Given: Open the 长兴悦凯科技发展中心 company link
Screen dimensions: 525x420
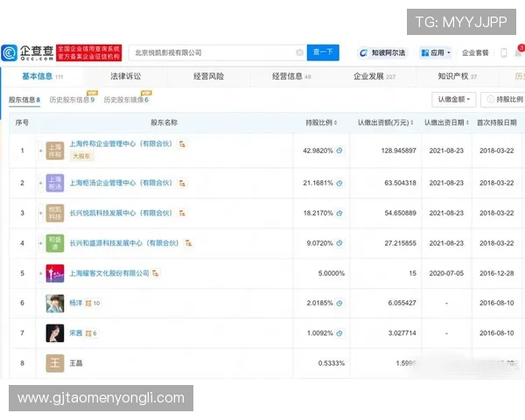Looking at the screenshot, I should pyautogui.click(x=122, y=213).
